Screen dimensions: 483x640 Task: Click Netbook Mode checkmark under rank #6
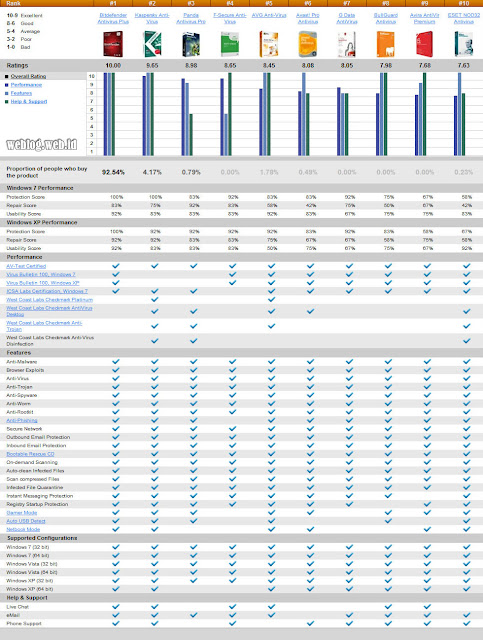(311, 529)
